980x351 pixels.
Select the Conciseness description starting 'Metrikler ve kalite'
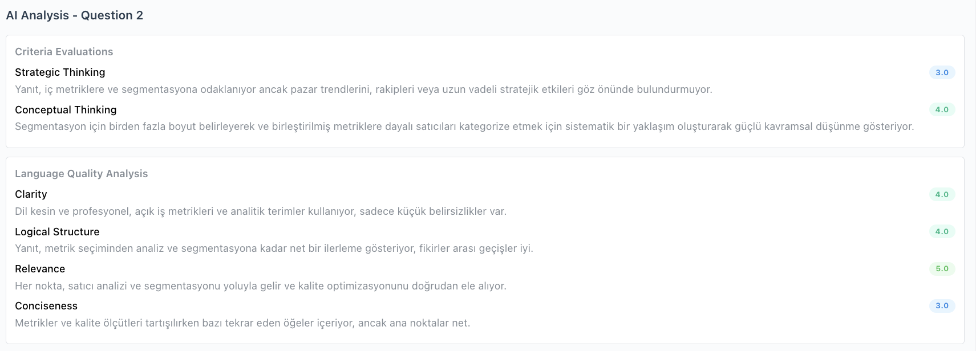[x=242, y=323]
